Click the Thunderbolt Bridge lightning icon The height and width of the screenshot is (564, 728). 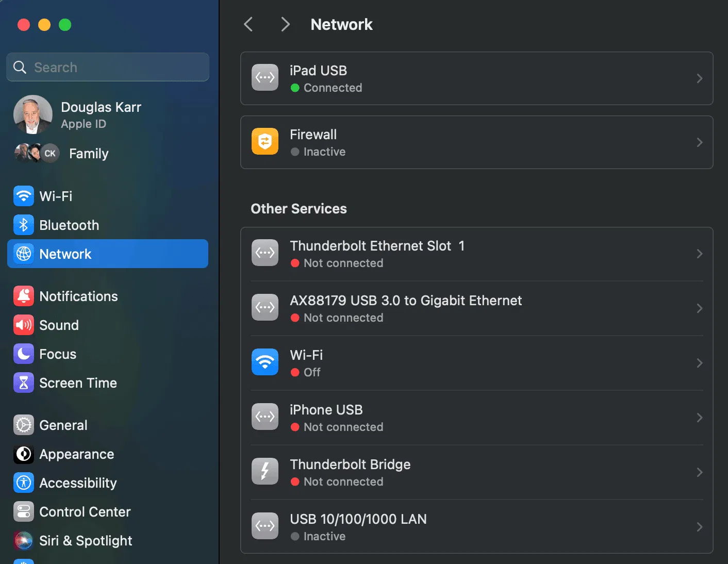(265, 472)
